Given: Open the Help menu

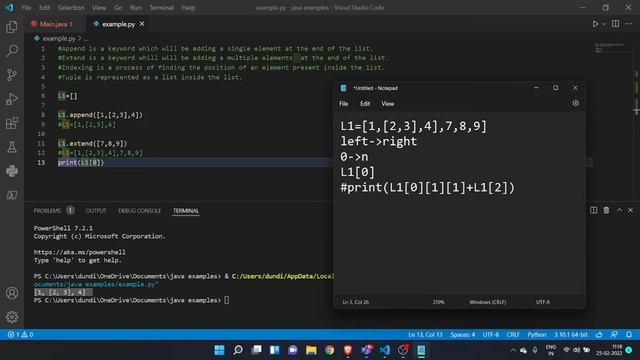Looking at the screenshot, I should point(188,8).
